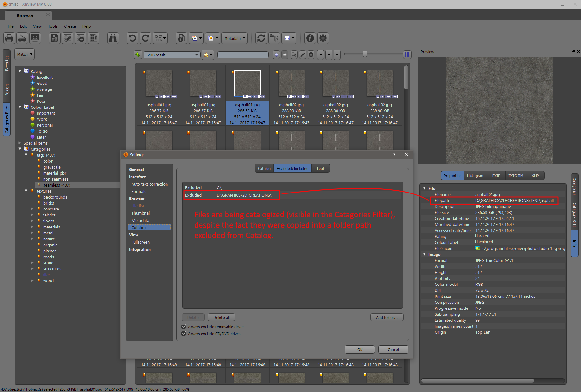
Task: Rotate counter-clockwise using the toolbar icon
Action: pos(132,38)
